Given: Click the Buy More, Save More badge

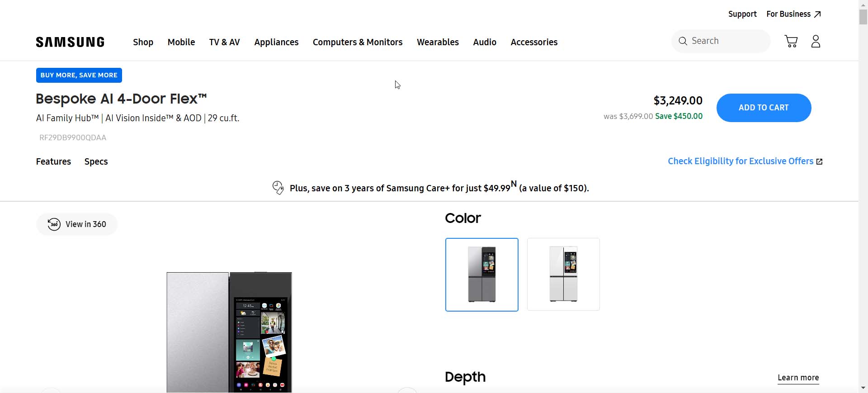Looking at the screenshot, I should tap(79, 75).
